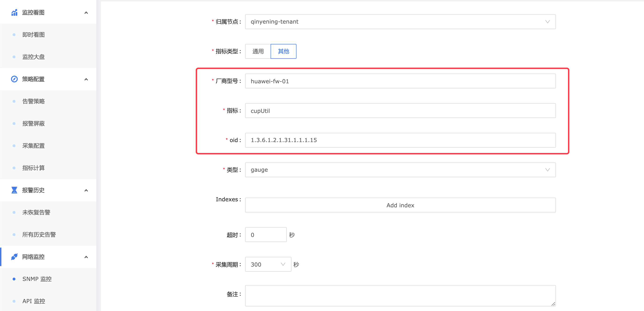
Task: Open the 归属节点 dropdown
Action: pyautogui.click(x=400, y=22)
